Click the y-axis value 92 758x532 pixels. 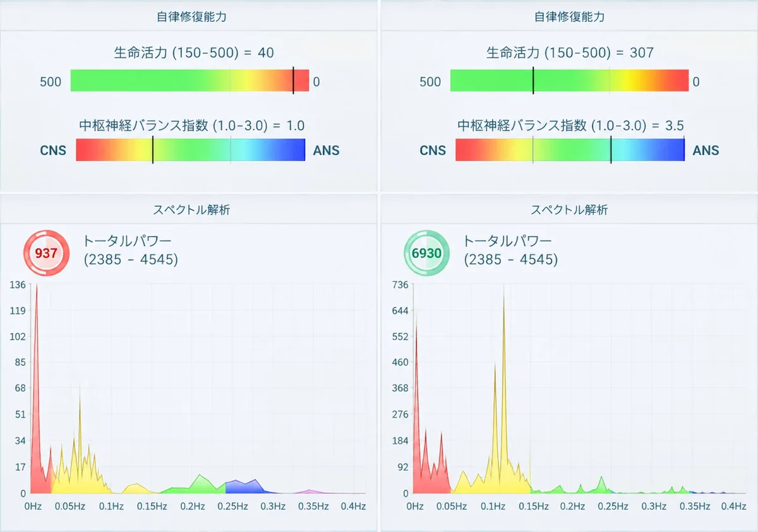(x=404, y=467)
